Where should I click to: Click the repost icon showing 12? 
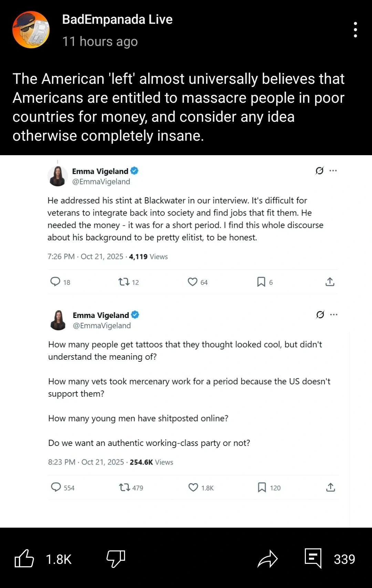124,282
